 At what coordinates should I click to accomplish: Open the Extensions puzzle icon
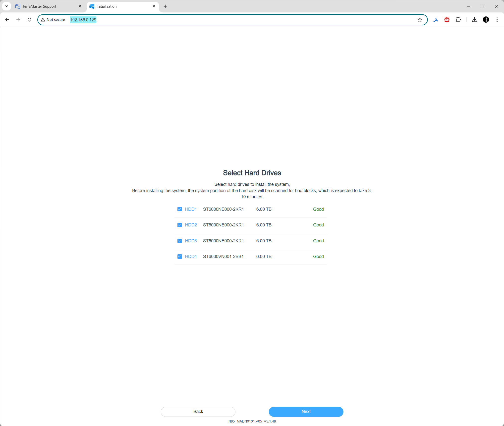click(x=458, y=20)
